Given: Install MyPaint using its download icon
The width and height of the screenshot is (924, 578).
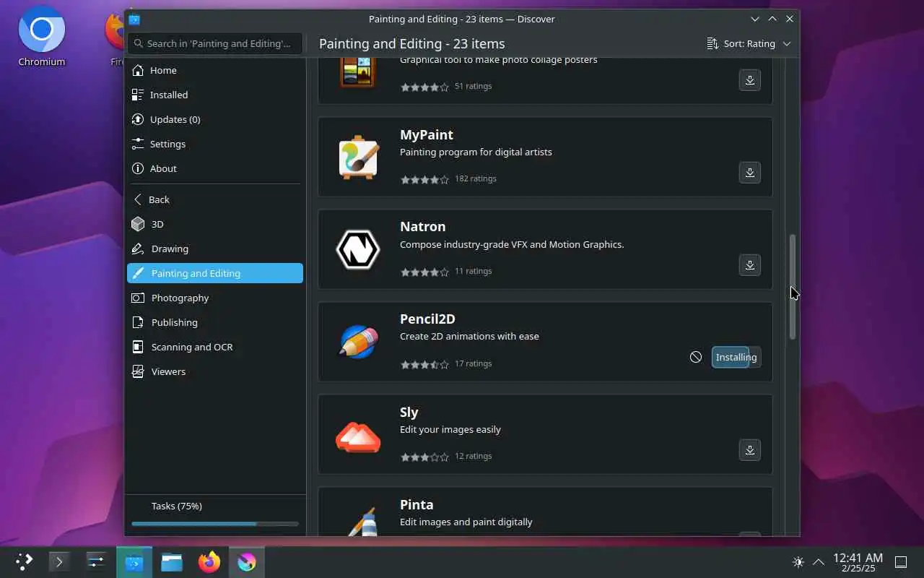Looking at the screenshot, I should coord(750,173).
